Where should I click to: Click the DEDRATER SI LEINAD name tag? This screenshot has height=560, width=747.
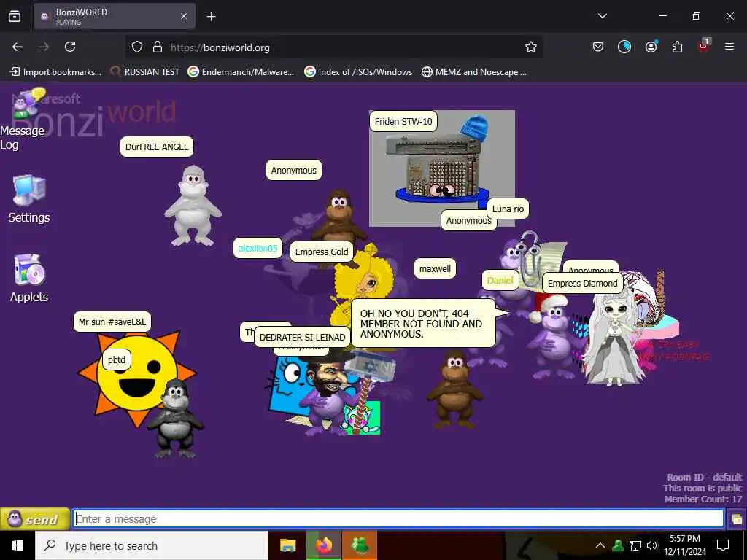tap(303, 337)
